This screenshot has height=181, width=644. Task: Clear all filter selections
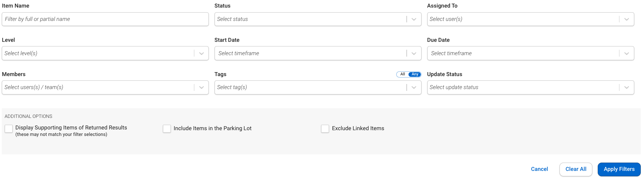click(x=576, y=169)
